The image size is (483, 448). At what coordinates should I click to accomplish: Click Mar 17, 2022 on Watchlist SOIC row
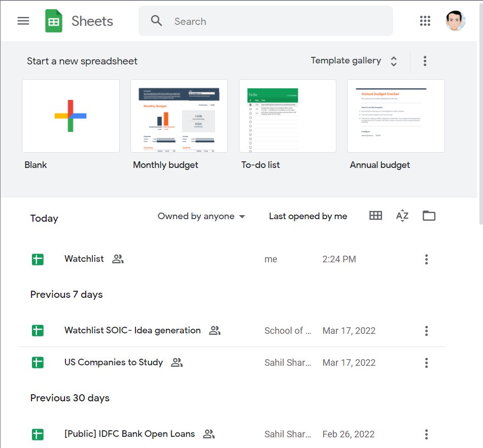click(x=349, y=331)
